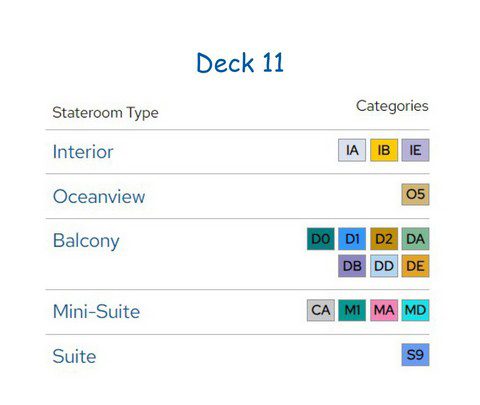This screenshot has height=405, width=480.
Task: Select the cyan MD mini-suite badge
Action: [x=415, y=310]
